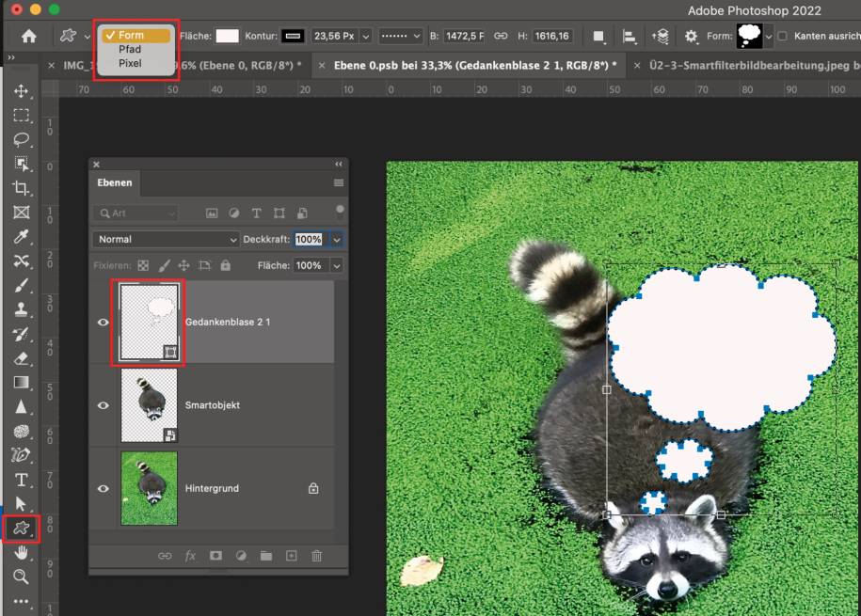This screenshot has height=616, width=861.
Task: Create new fill or adjustment layer
Action: click(x=241, y=556)
